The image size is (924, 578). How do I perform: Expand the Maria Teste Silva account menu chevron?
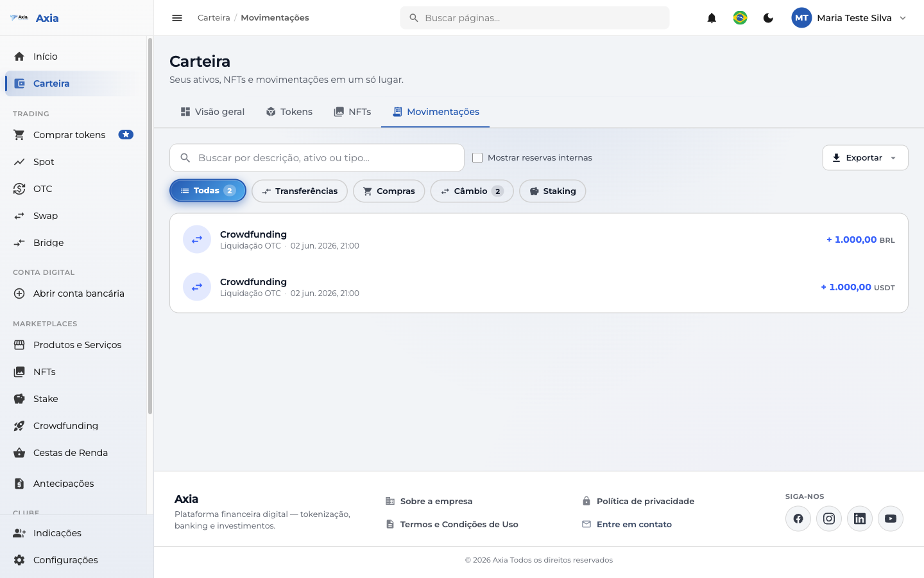click(903, 18)
